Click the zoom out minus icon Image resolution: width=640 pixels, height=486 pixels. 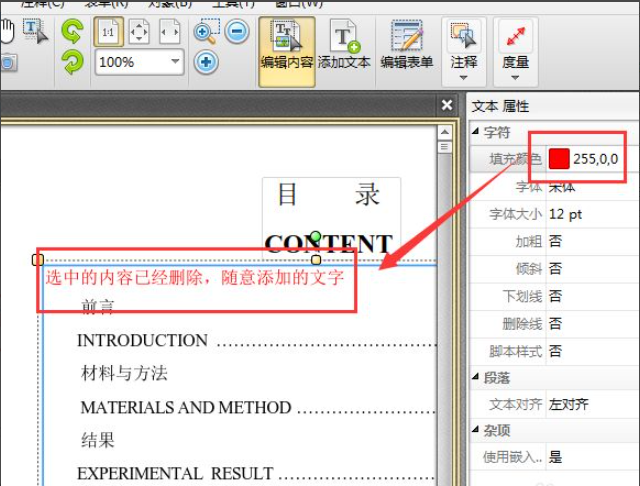coord(237,32)
